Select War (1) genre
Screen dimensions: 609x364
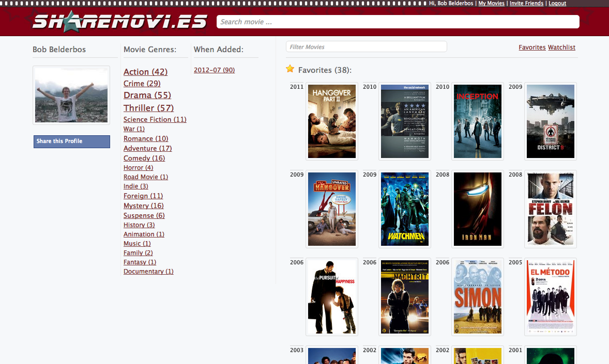pos(134,129)
